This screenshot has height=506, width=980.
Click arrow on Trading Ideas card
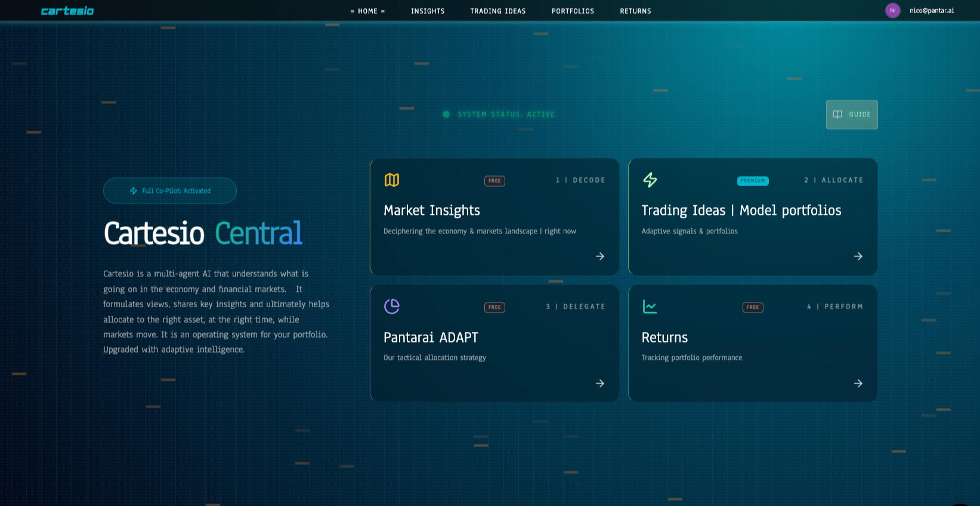858,256
